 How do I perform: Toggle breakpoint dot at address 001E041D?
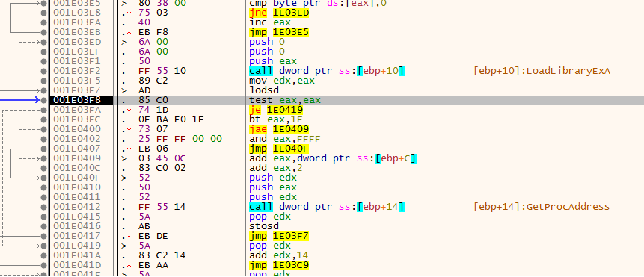[44, 265]
